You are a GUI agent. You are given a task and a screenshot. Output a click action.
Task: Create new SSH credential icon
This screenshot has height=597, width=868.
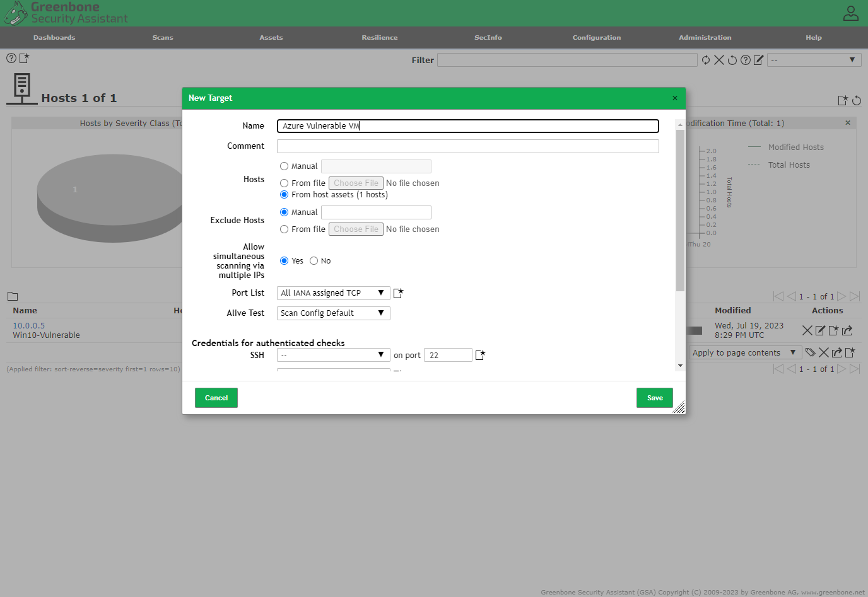[x=480, y=355]
